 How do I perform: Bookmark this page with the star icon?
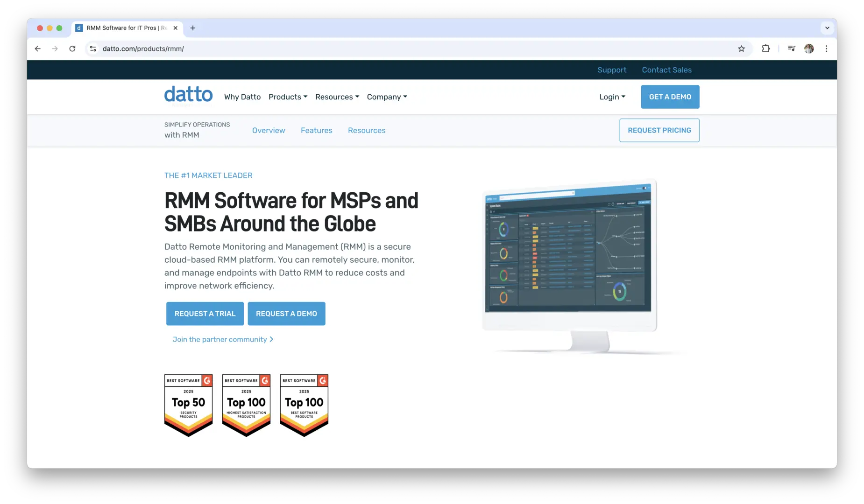pyautogui.click(x=741, y=49)
